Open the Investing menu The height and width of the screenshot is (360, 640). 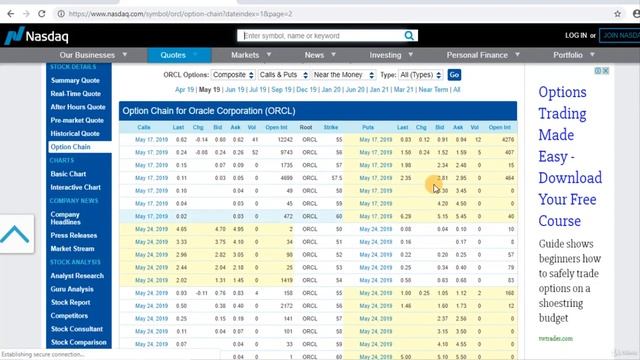pos(391,55)
